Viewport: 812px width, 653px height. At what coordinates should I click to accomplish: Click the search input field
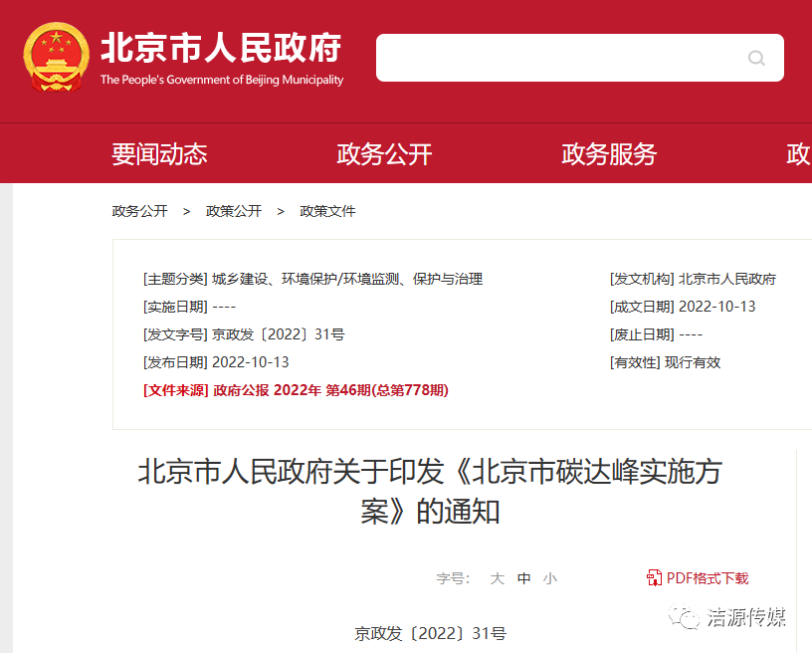(x=557, y=58)
